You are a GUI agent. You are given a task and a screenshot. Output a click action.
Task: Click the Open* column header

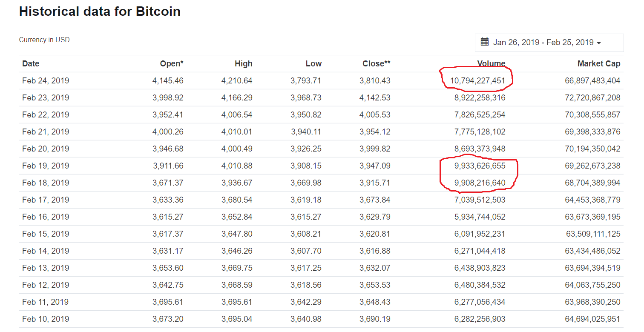(x=172, y=63)
